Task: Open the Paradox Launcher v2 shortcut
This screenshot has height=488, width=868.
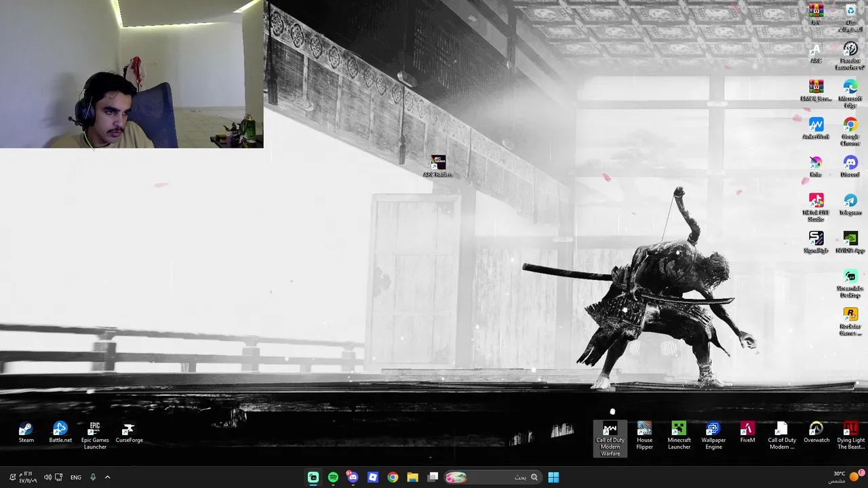Action: 850,56
